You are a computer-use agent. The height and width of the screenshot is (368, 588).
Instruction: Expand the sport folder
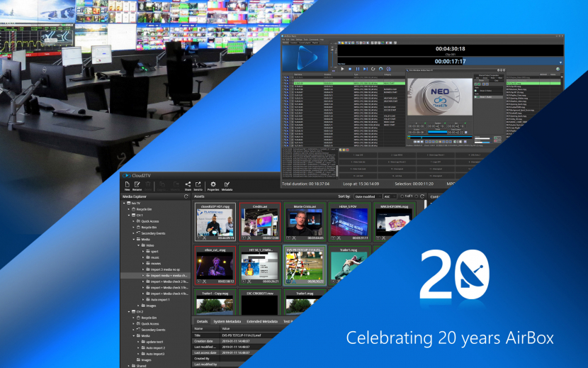(x=143, y=251)
